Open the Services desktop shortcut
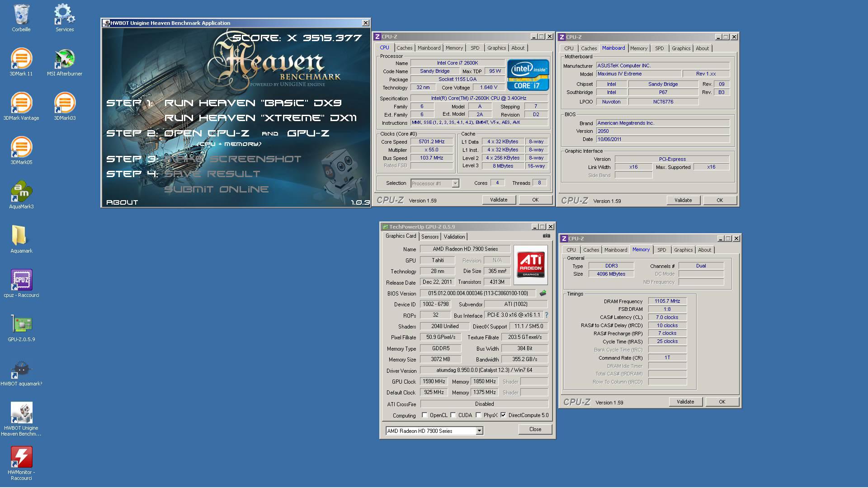Viewport: 868px width, 488px height. 65,18
